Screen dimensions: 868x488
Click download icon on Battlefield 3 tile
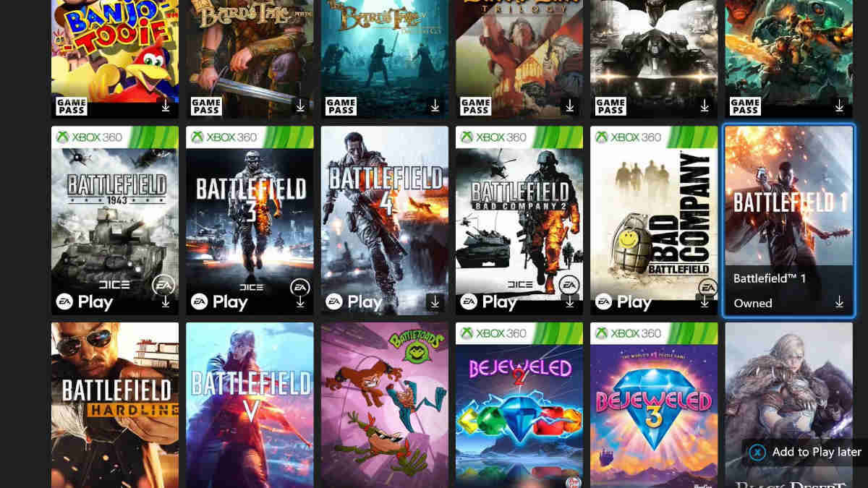click(300, 302)
